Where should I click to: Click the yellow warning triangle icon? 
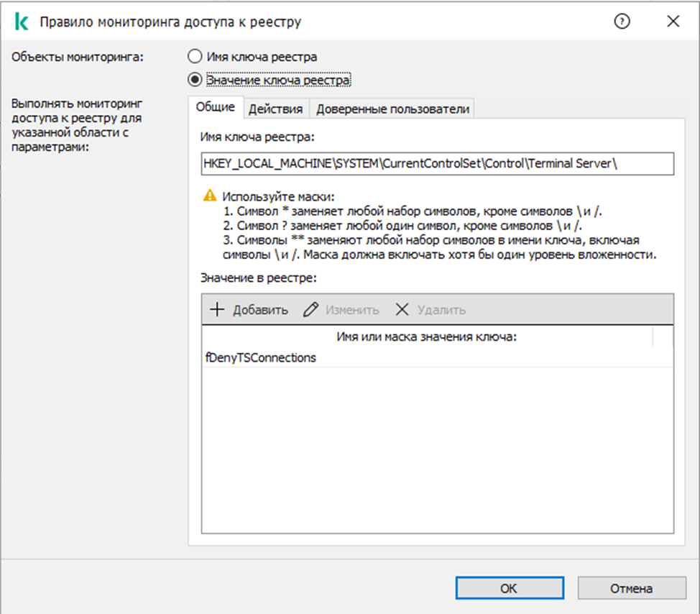[x=210, y=196]
